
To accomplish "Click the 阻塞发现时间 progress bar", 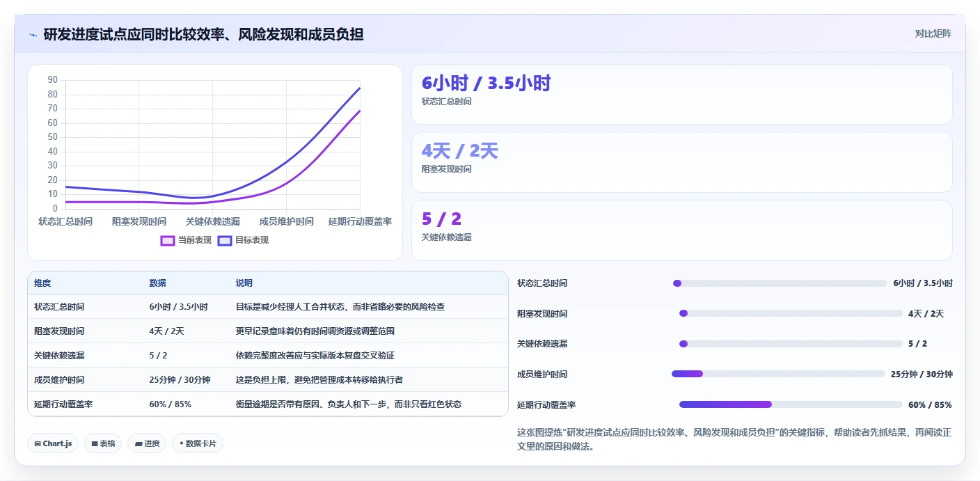I will (791, 313).
